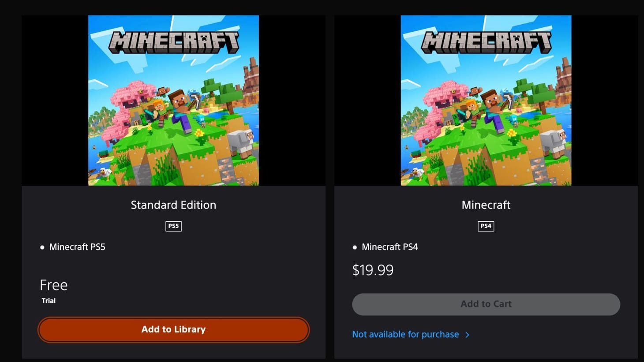Open the Not available for purchase link
Screen dimensions: 644x362
click(406, 334)
